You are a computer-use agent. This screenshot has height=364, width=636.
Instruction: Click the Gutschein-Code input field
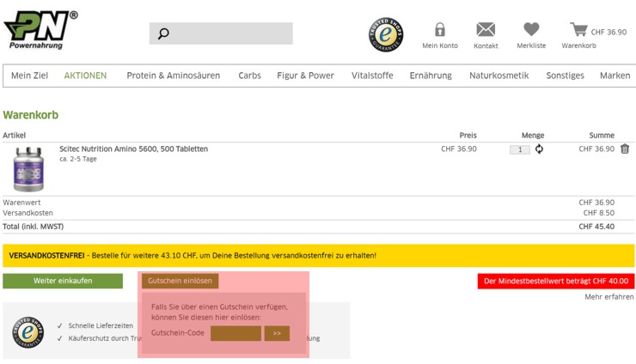235,333
